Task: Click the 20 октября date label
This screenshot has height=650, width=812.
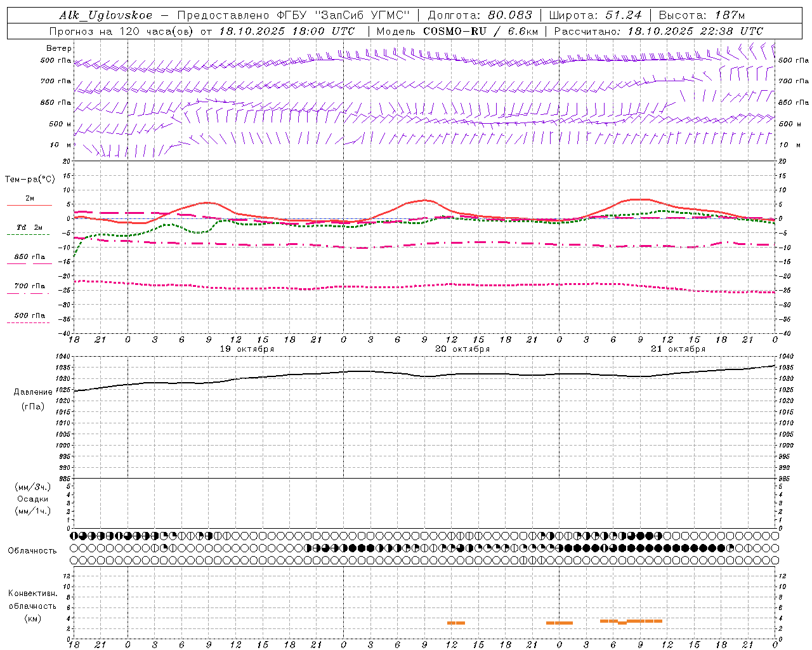Action: tap(462, 349)
